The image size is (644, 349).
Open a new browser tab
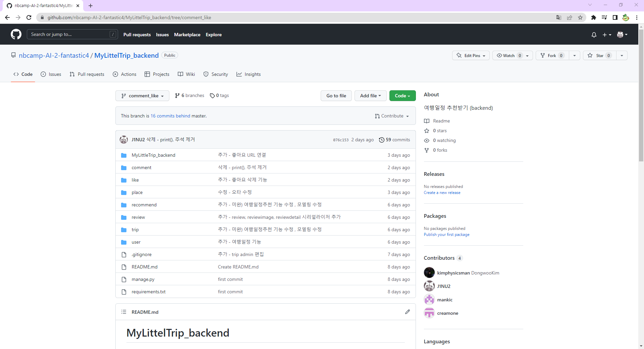tap(91, 6)
